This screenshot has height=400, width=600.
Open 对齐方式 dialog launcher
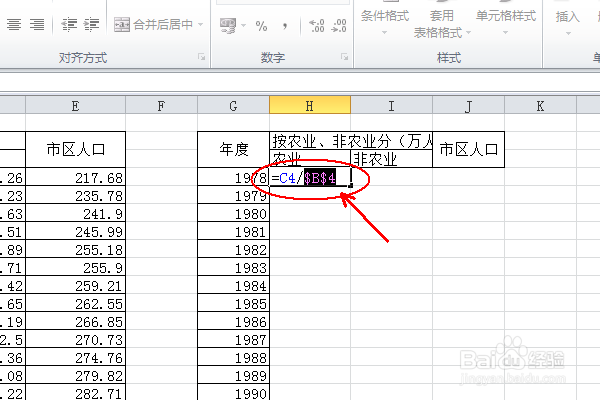[x=201, y=57]
